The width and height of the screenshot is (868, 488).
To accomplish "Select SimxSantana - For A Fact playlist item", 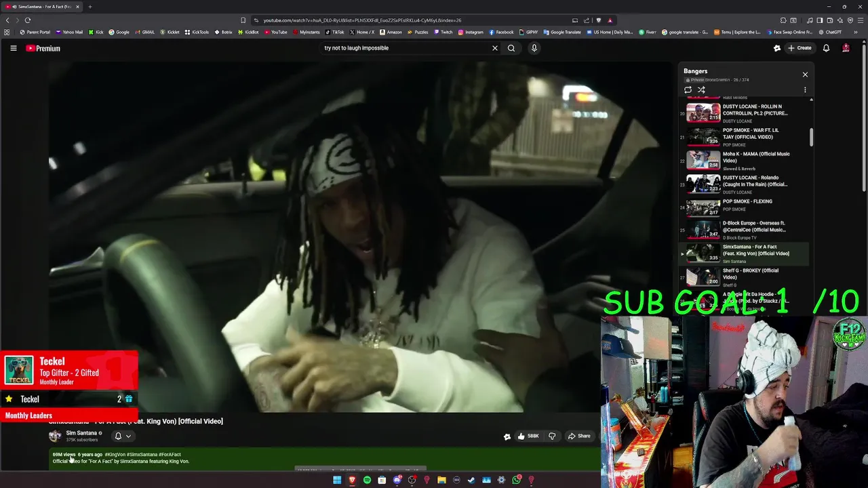I will [744, 253].
